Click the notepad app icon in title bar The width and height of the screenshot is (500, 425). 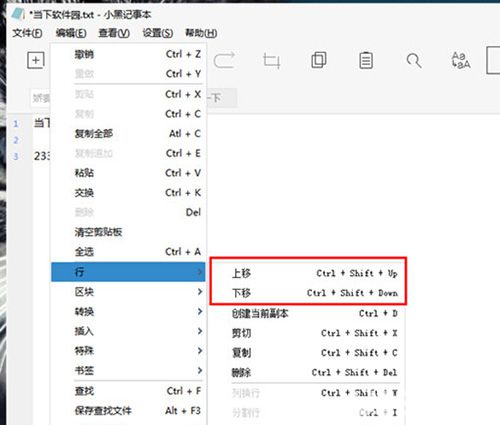[x=18, y=14]
